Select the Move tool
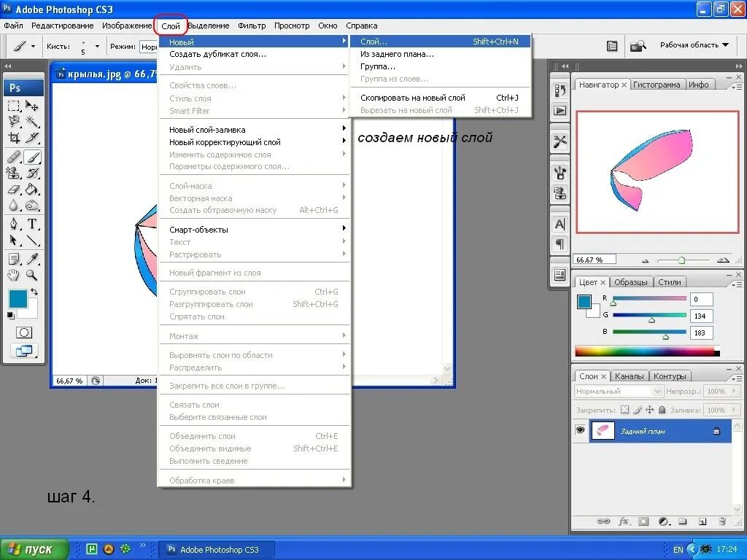The width and height of the screenshot is (747, 560). pos(32,106)
